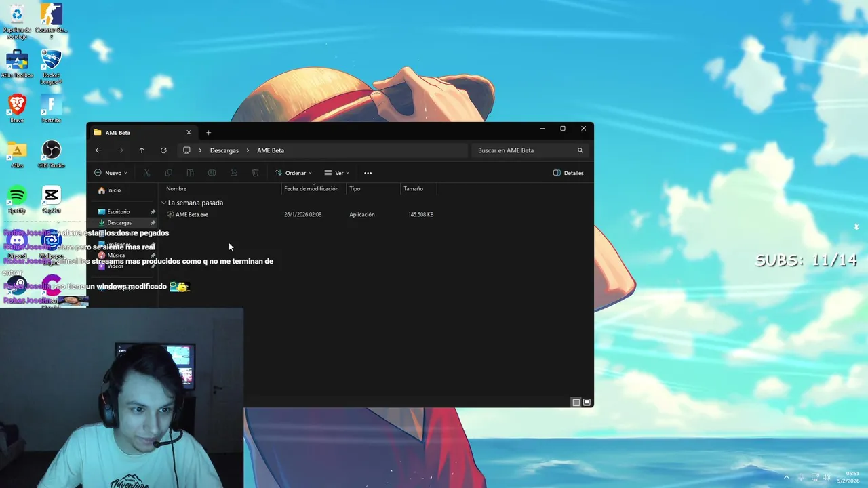Expand the chevron before Descargas in path
This screenshot has height=488, width=868.
[x=200, y=150]
